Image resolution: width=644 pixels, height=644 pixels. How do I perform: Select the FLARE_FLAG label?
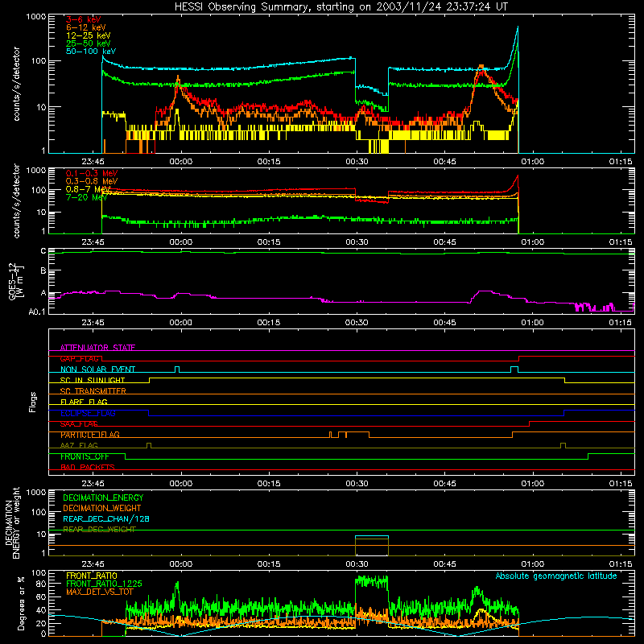[84, 402]
